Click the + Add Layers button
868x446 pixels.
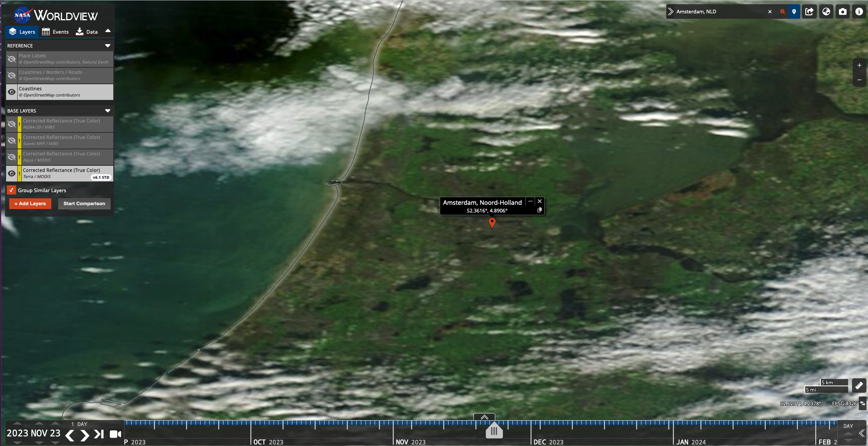[30, 204]
